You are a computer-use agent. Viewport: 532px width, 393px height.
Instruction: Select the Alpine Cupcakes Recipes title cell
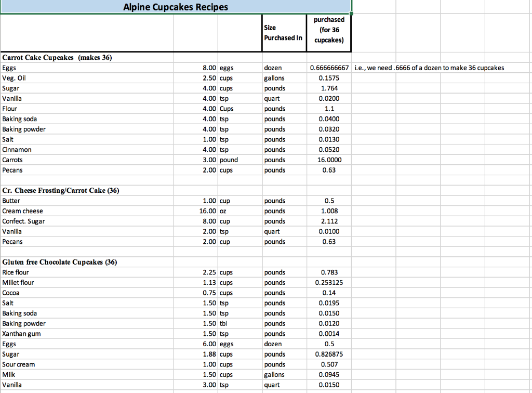(x=175, y=7)
